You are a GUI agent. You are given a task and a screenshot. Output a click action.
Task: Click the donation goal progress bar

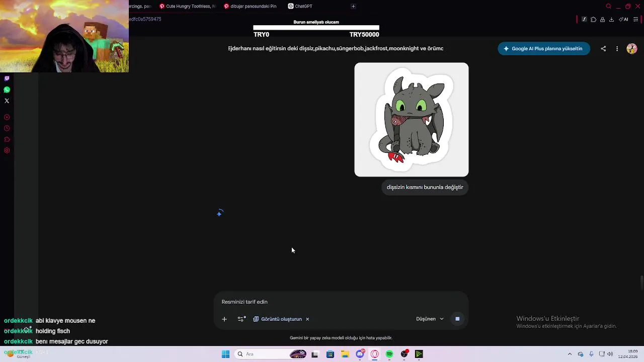pos(316,28)
